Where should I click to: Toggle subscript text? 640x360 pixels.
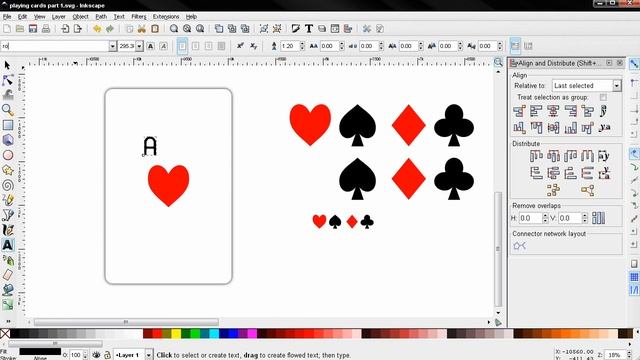click(253, 46)
